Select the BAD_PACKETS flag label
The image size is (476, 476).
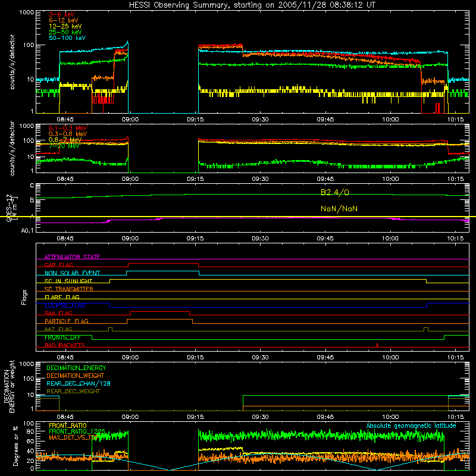(65, 345)
